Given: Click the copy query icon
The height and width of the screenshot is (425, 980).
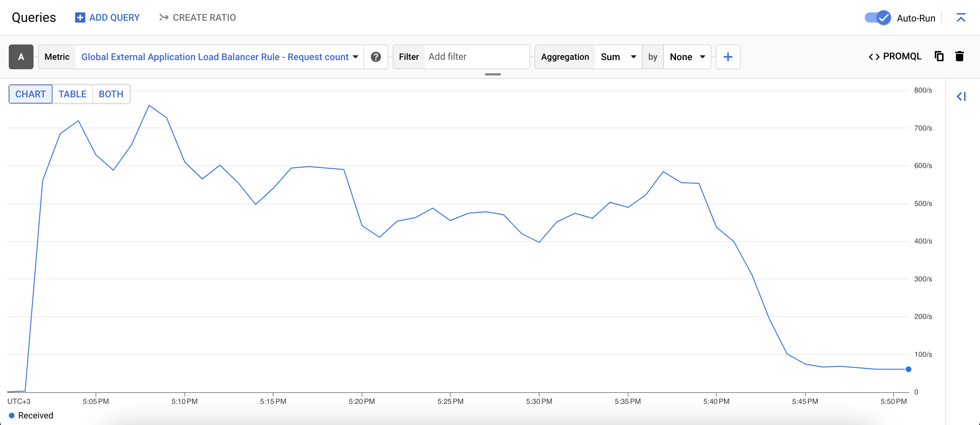Looking at the screenshot, I should tap(940, 56).
